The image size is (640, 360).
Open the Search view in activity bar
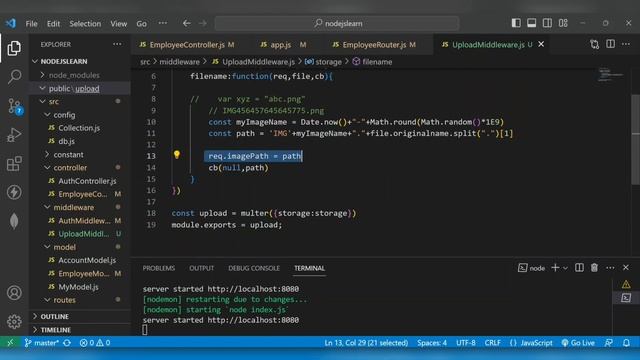click(x=14, y=77)
